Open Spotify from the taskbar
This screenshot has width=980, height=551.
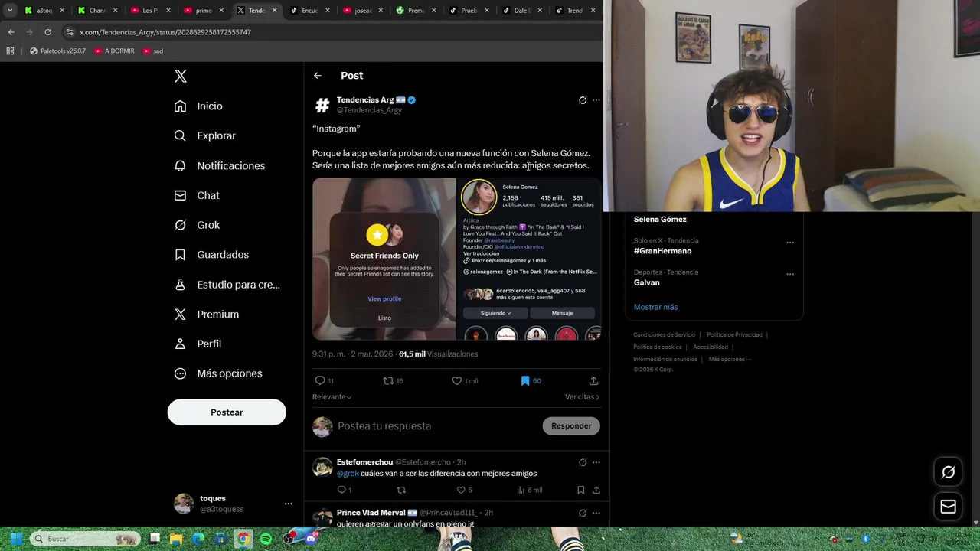266,539
